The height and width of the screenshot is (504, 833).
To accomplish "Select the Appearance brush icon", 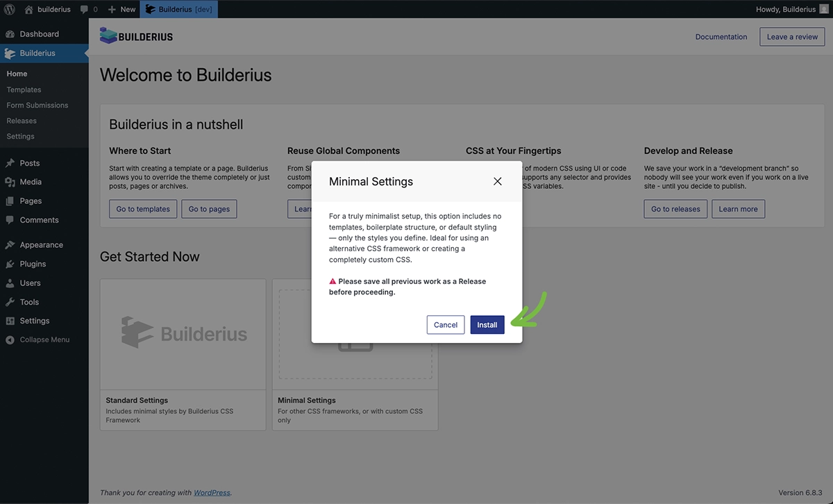I will click(10, 244).
